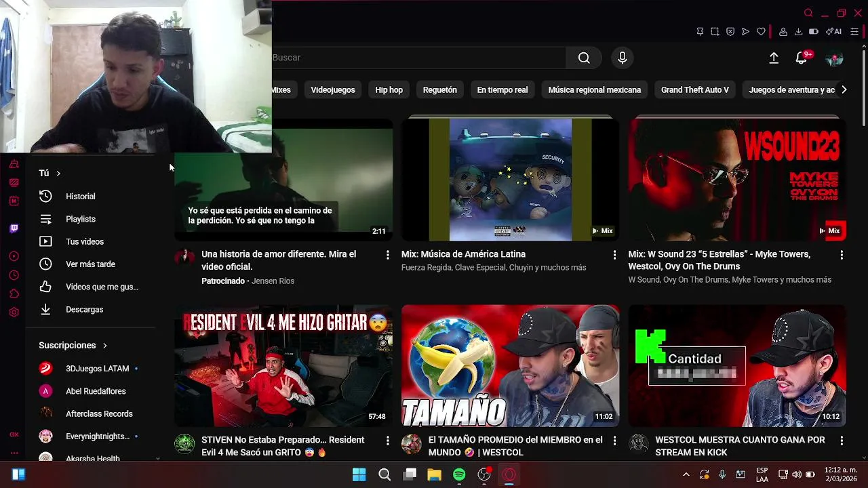Image resolution: width=868 pixels, height=488 pixels.
Task: Open Tus videos in the sidebar
Action: click(x=90, y=241)
